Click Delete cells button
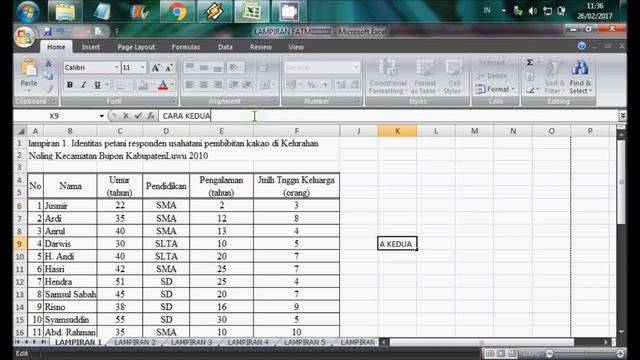The width and height of the screenshot is (640, 360). (492, 76)
